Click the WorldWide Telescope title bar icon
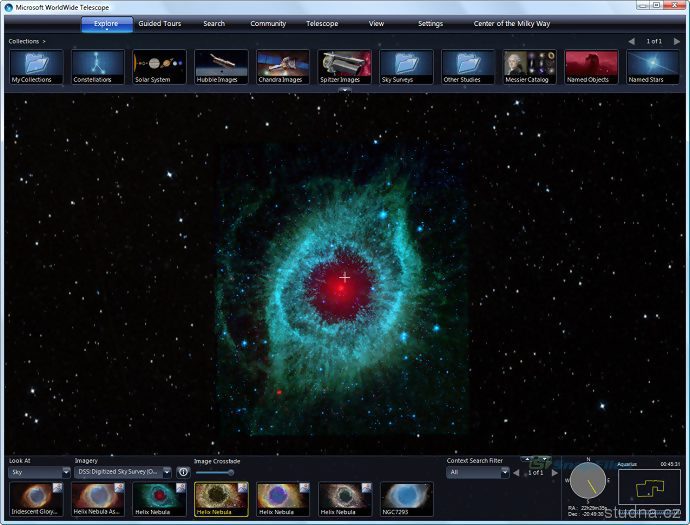 pyautogui.click(x=9, y=7)
